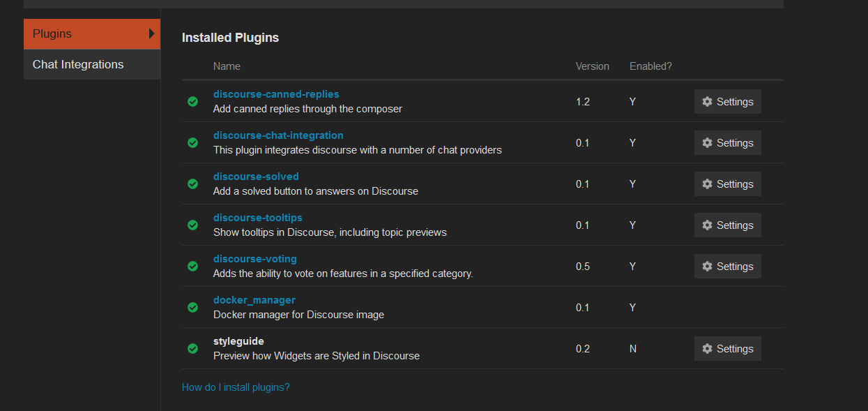Open Settings for discourse-canned-replies
The image size is (868, 411).
727,102
